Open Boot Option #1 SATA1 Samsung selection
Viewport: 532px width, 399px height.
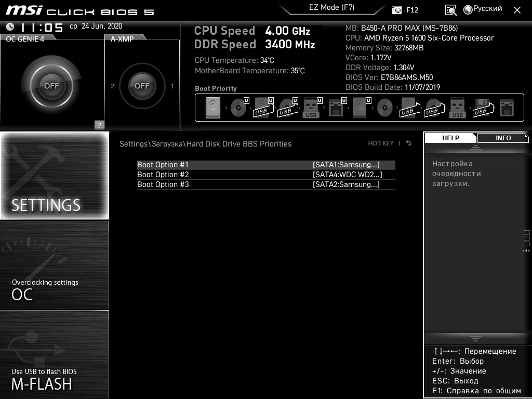tap(266, 165)
